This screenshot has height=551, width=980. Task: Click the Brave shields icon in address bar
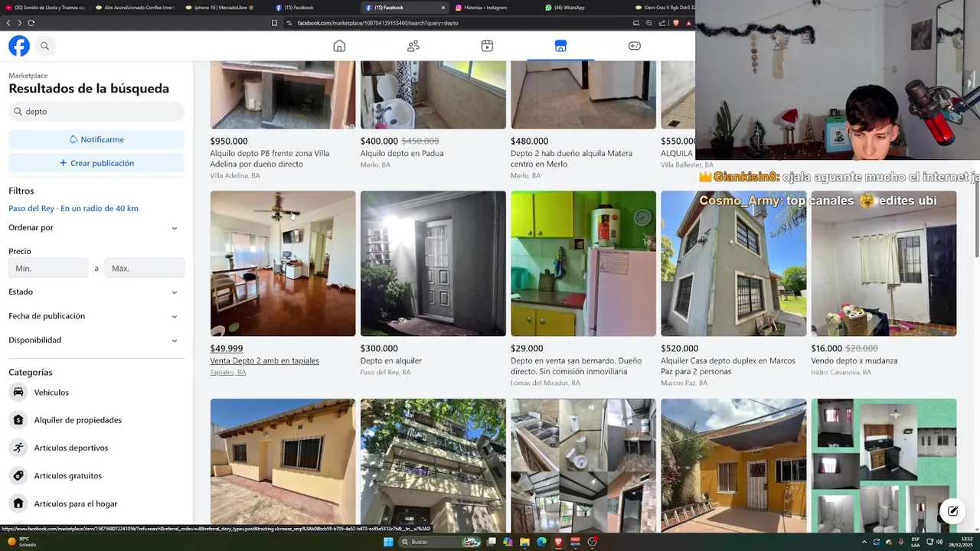[676, 23]
